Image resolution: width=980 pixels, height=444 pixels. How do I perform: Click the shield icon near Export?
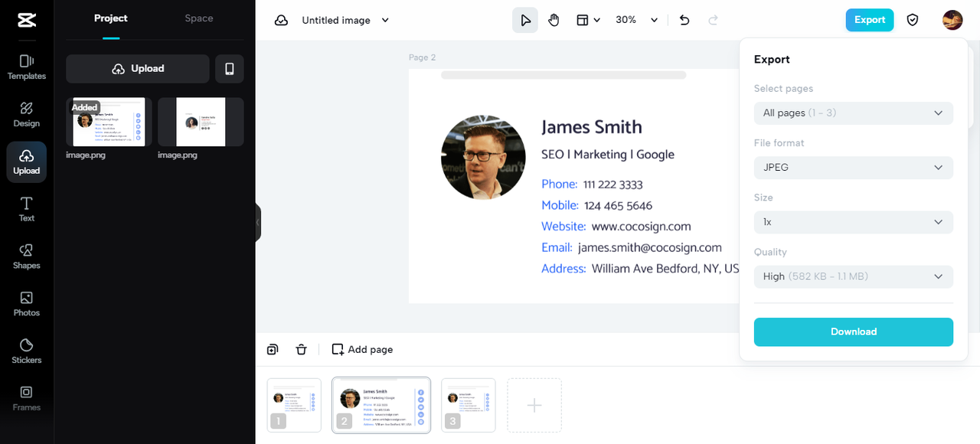coord(913,20)
